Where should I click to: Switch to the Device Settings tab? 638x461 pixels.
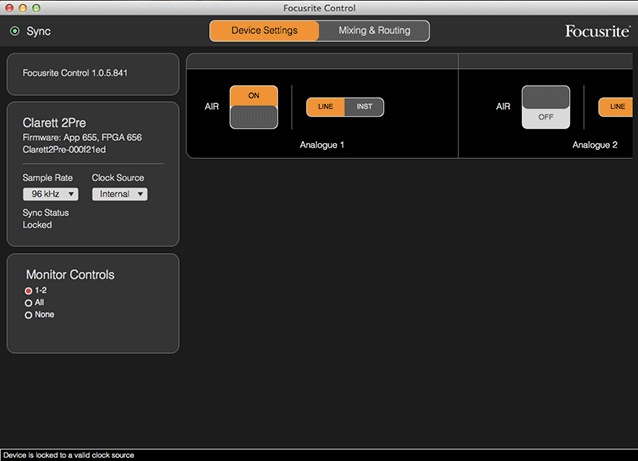[264, 31]
